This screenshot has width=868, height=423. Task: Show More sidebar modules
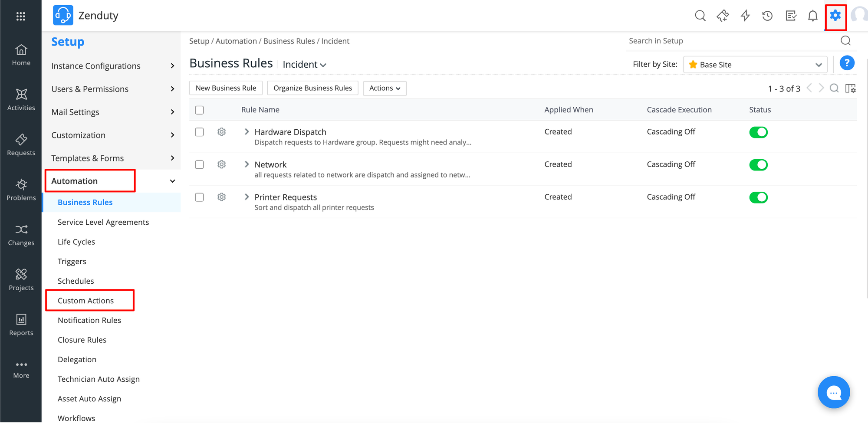click(21, 370)
